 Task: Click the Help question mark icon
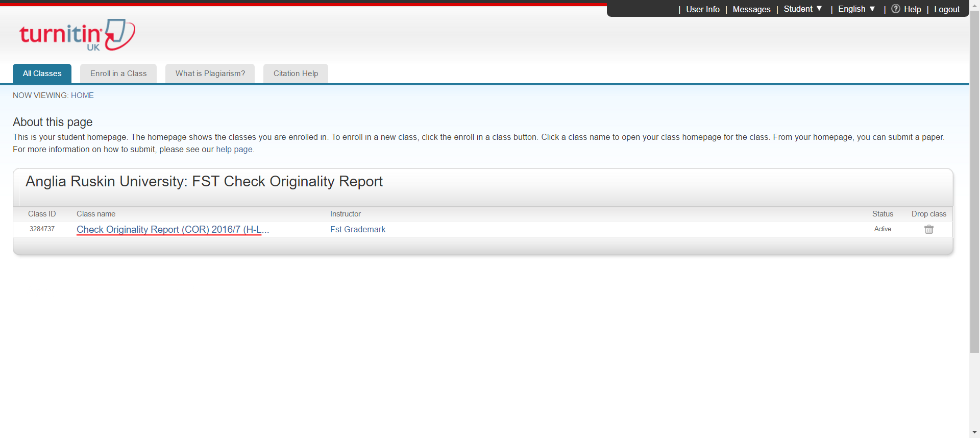tap(895, 9)
